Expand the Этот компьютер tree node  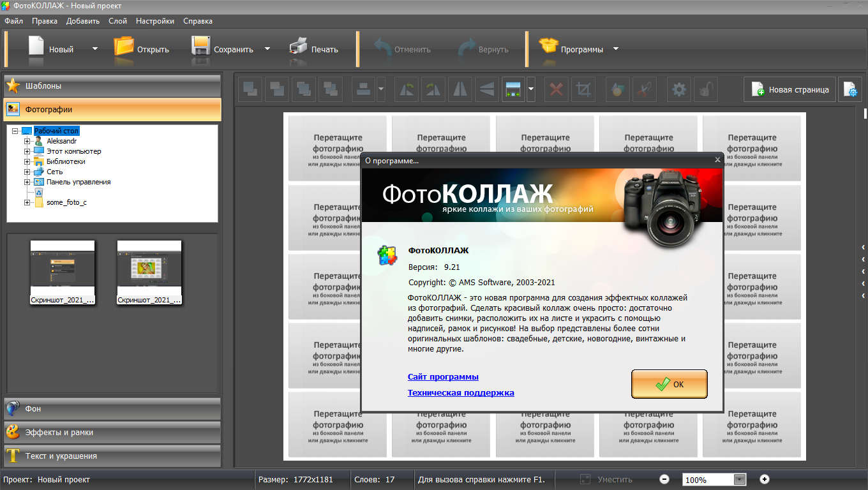pyautogui.click(x=27, y=151)
